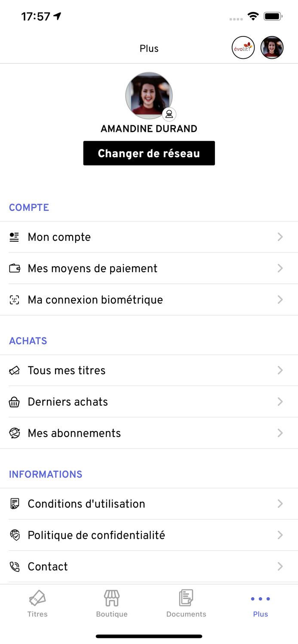Tap the shield icon for Politique de confidentialité
This screenshot has height=644, width=298.
[x=14, y=535]
